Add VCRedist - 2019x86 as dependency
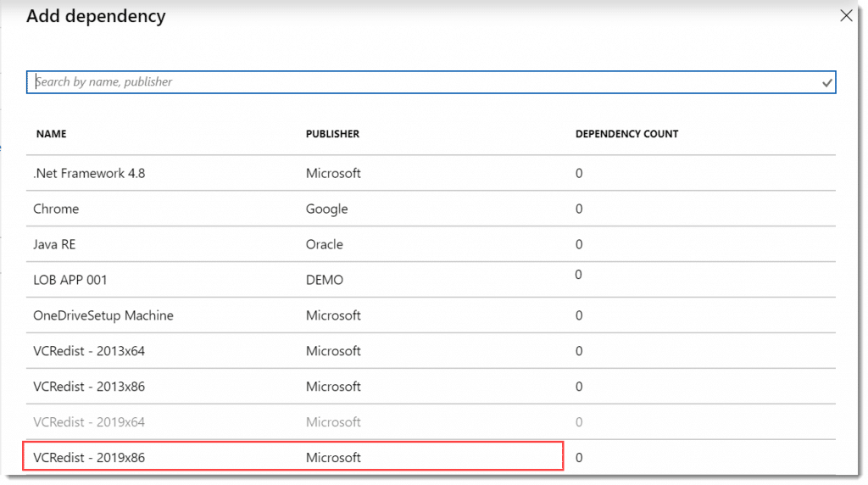Screen dimensions: 868x485 pyautogui.click(x=431, y=457)
